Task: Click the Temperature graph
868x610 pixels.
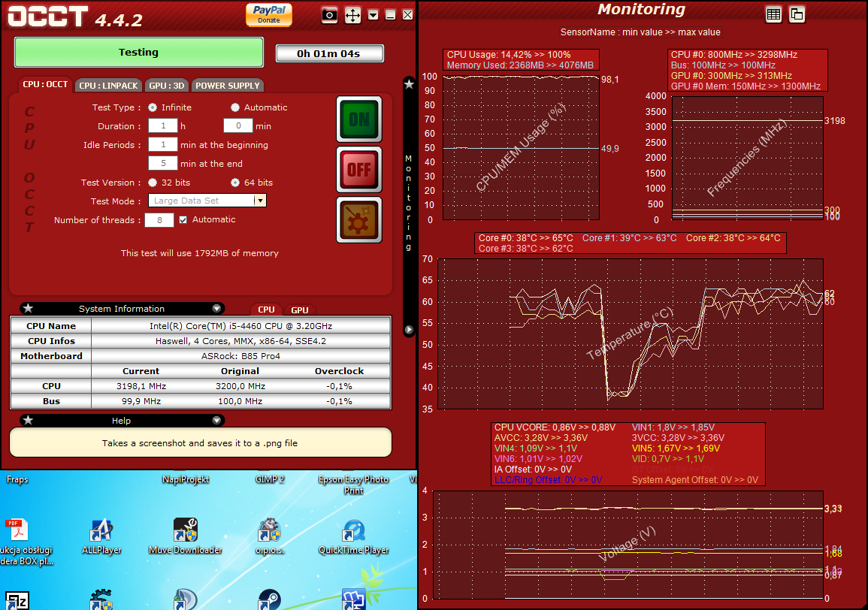Action: click(x=631, y=334)
